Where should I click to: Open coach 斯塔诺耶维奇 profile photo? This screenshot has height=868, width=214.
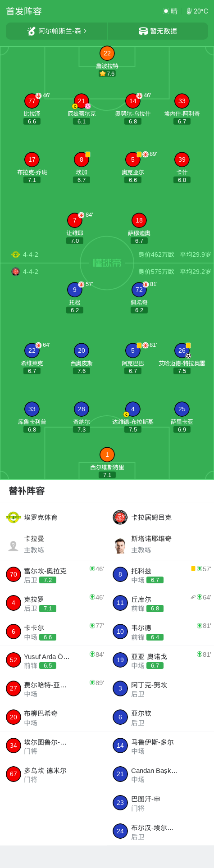pyautogui.click(x=120, y=545)
